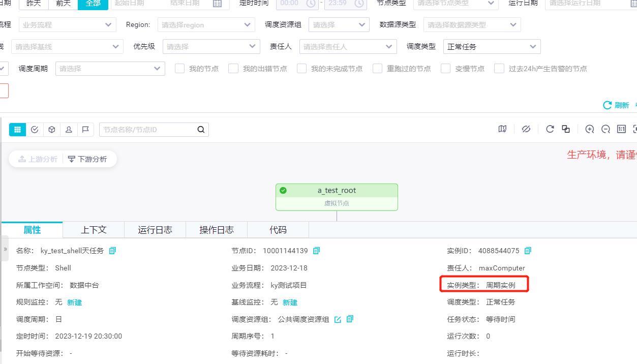Select the person owner filter icon
This screenshot has height=364, width=637.
tap(69, 130)
